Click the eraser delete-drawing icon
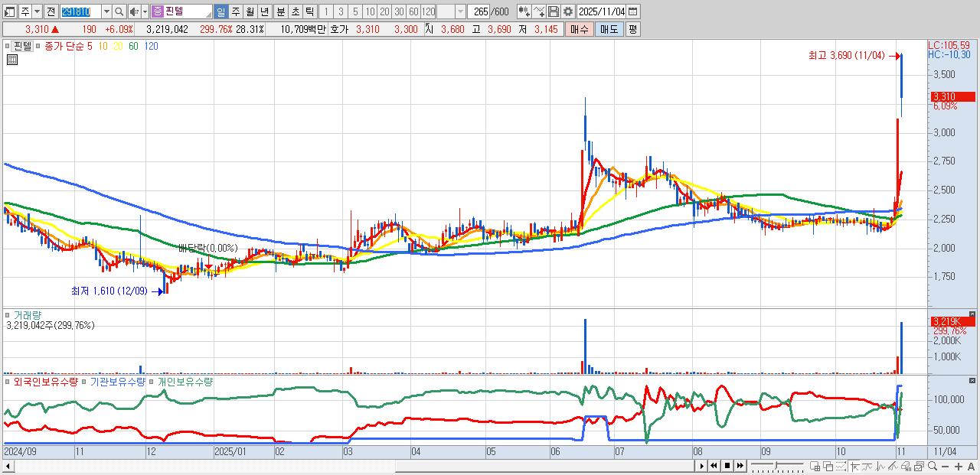Screen dimensions: 980x475 tap(906, 466)
